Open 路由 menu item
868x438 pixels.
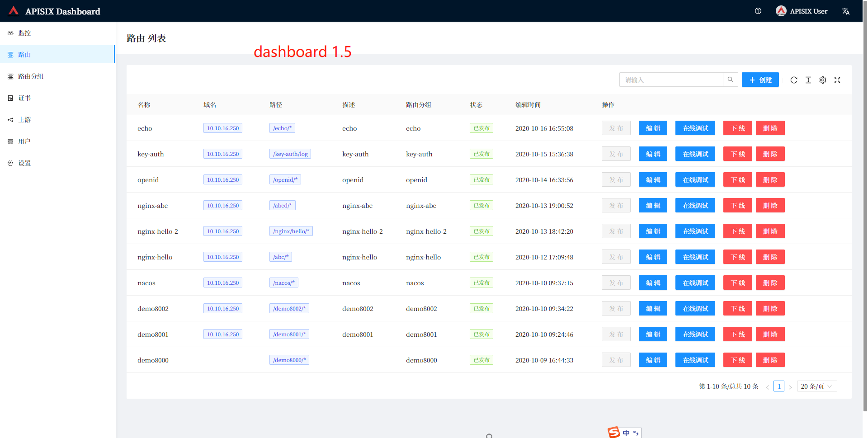click(57, 54)
